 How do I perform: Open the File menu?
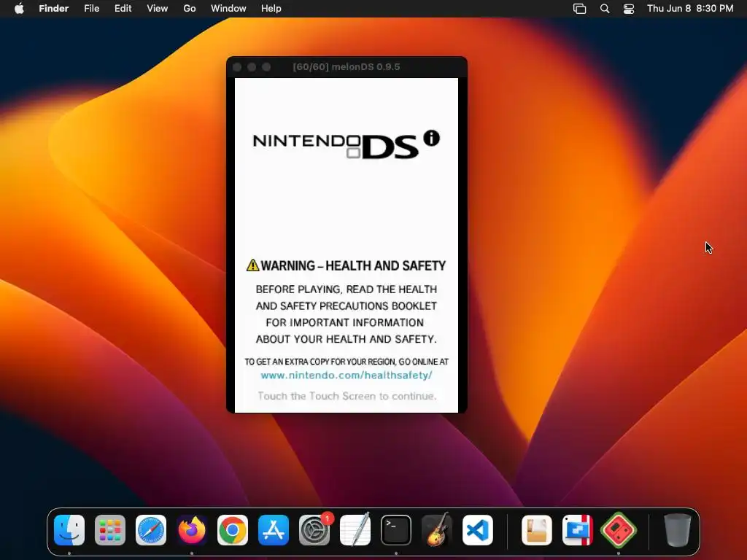(x=91, y=9)
